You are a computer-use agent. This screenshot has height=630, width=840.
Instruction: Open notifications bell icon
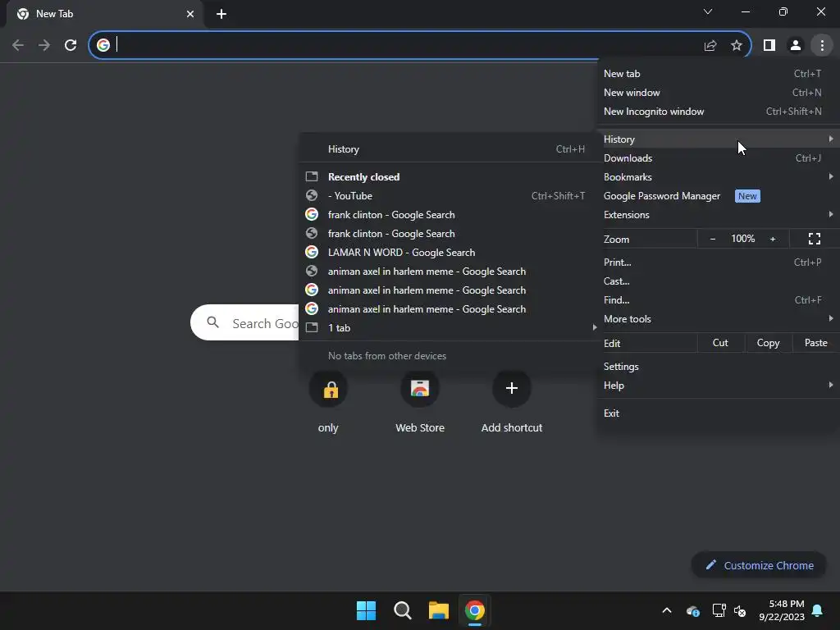[818, 610]
